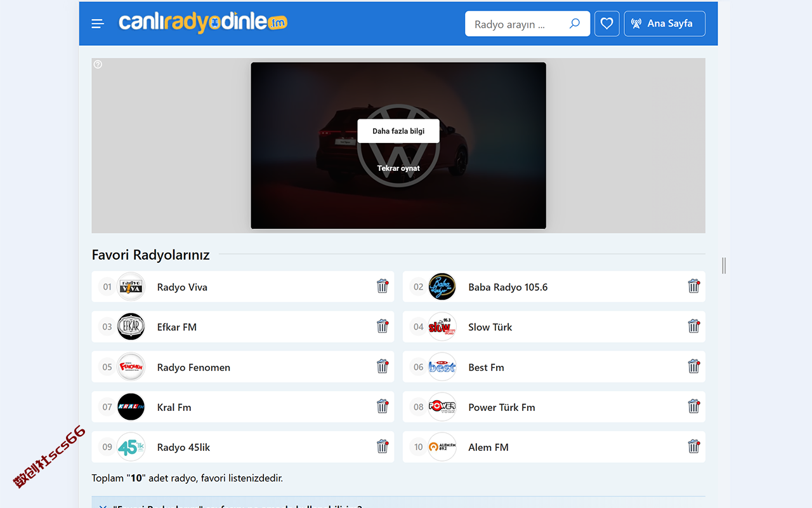Delete Best Fm trash icon

pos(694,366)
